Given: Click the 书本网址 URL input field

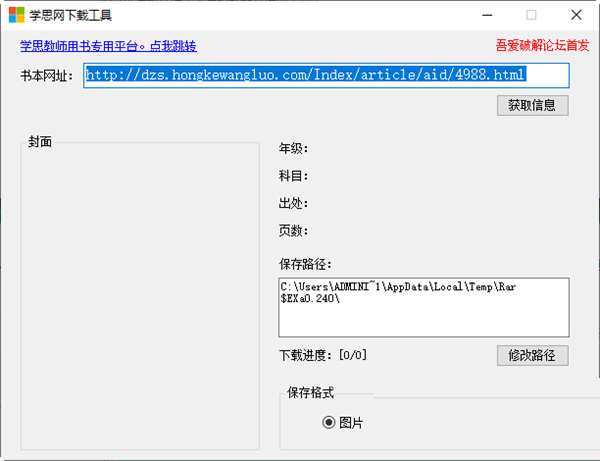Looking at the screenshot, I should tap(326, 75).
